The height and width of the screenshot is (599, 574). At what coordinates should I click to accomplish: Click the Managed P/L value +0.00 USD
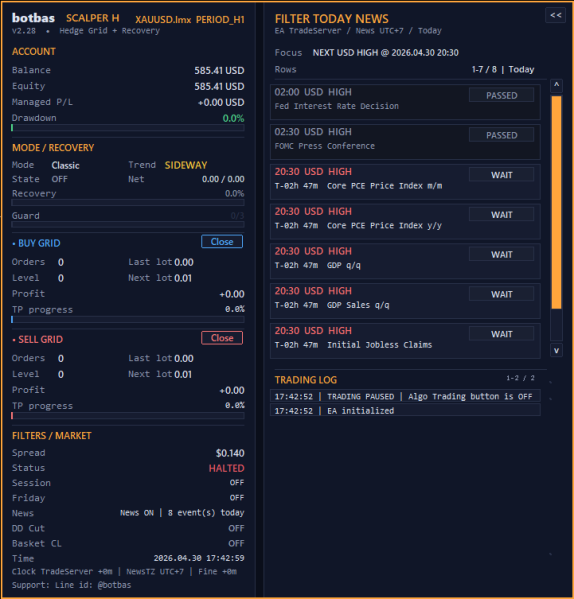point(221,102)
